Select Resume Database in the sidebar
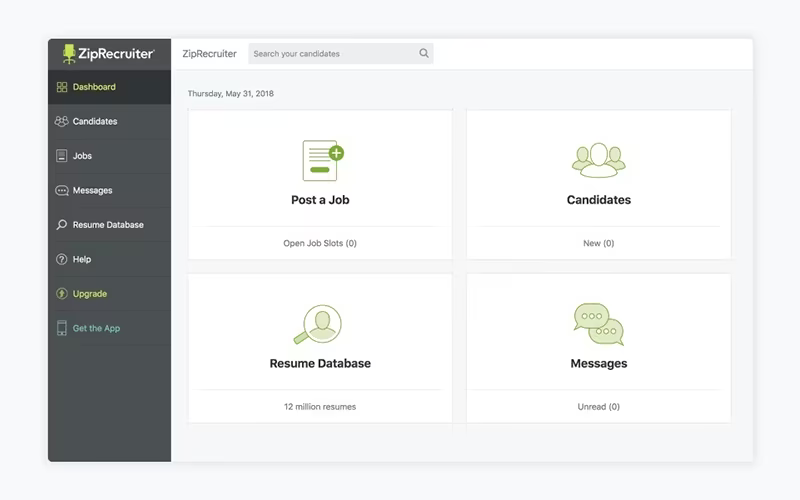This screenshot has width=800, height=500. [x=110, y=224]
